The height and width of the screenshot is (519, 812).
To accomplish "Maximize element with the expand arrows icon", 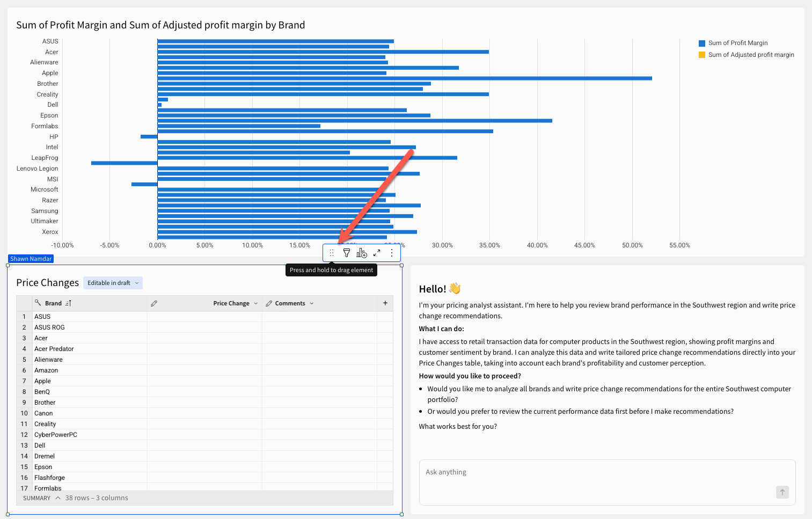I will 377,253.
